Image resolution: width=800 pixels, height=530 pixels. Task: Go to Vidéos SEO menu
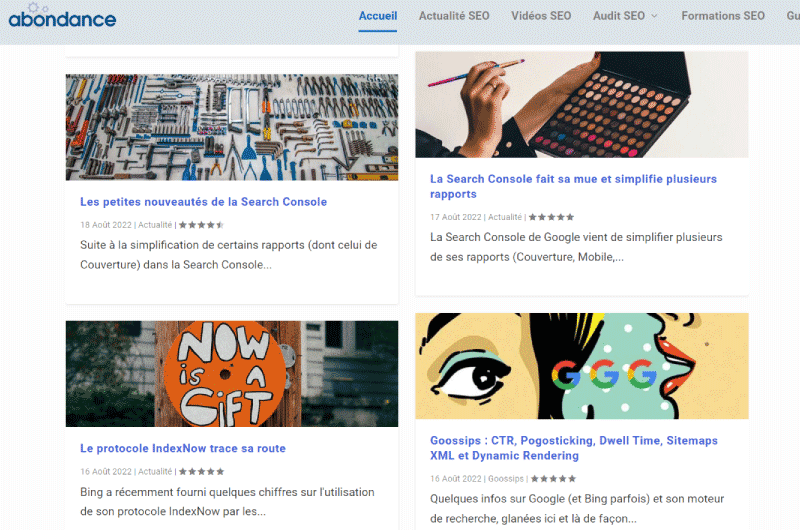(x=541, y=16)
